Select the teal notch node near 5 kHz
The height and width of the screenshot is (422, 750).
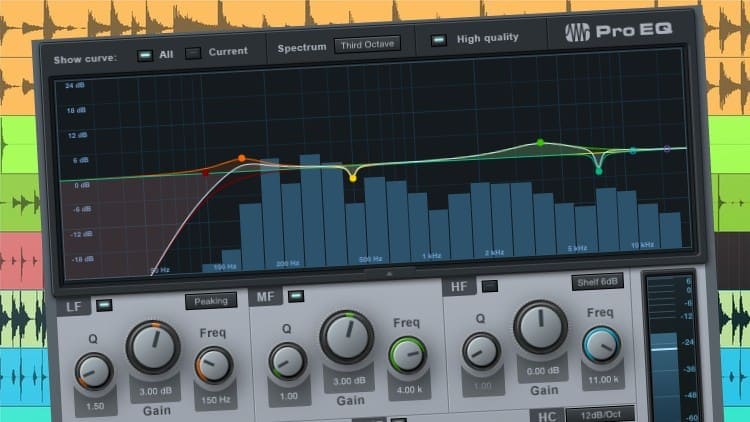coord(599,171)
